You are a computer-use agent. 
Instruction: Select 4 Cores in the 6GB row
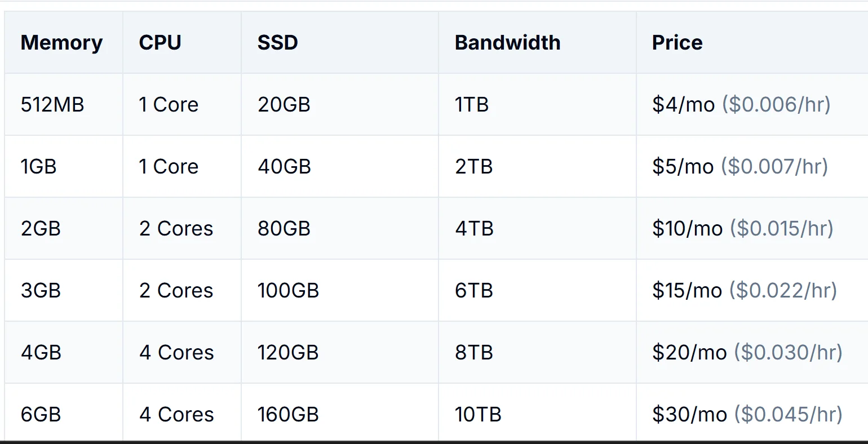point(176,415)
